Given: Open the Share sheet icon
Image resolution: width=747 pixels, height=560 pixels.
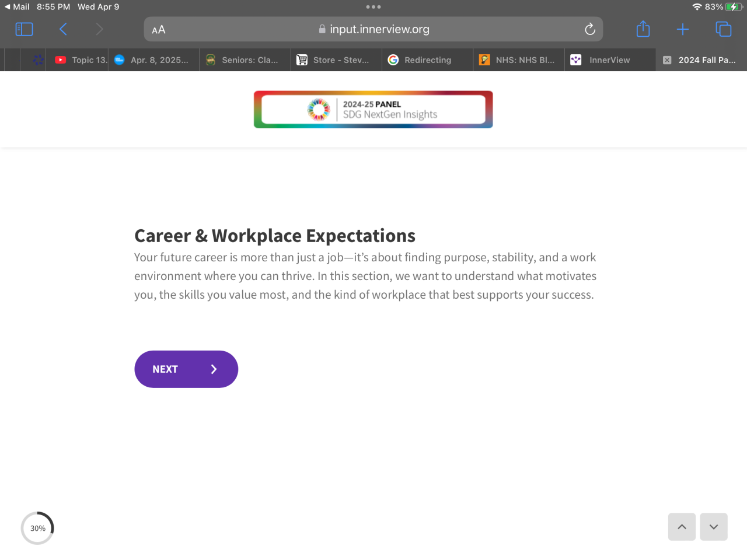Looking at the screenshot, I should pyautogui.click(x=643, y=29).
